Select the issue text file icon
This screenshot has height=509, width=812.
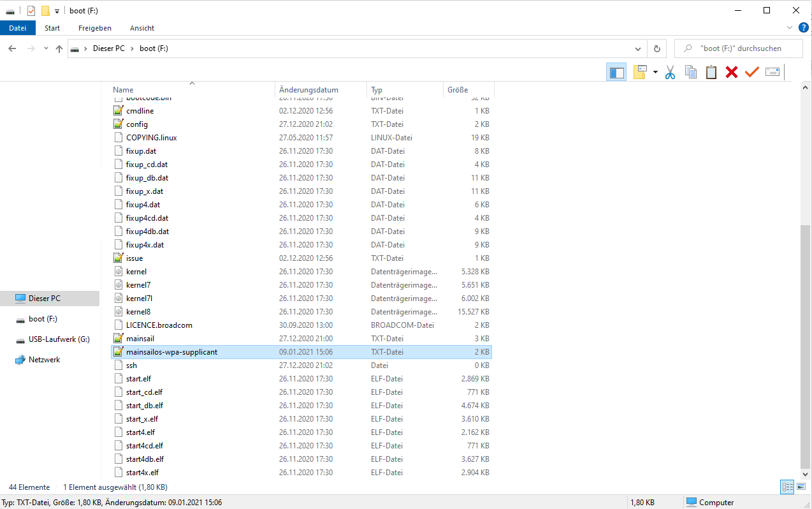(x=118, y=258)
